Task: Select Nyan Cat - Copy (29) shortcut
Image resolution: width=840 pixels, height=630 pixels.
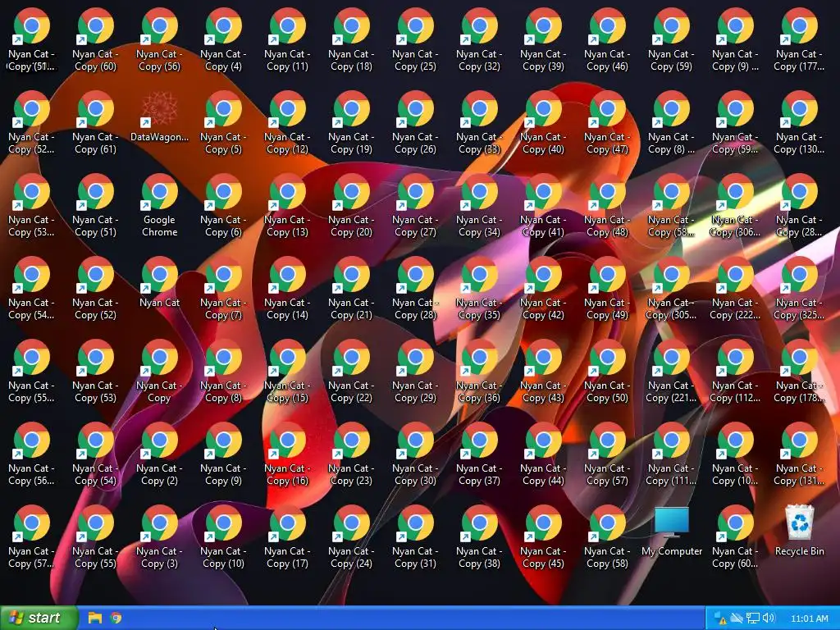Action: point(415,372)
